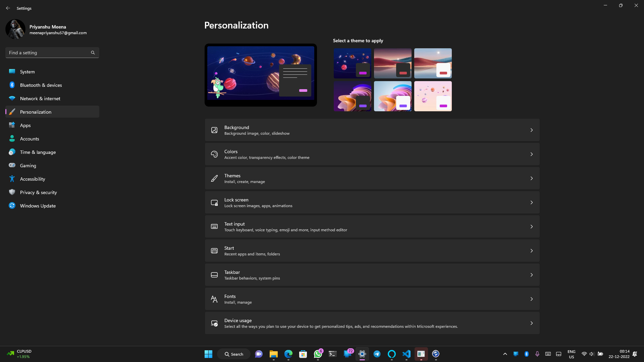Click the Fonts icon in the settings list
The image size is (644, 362).
[x=214, y=299]
